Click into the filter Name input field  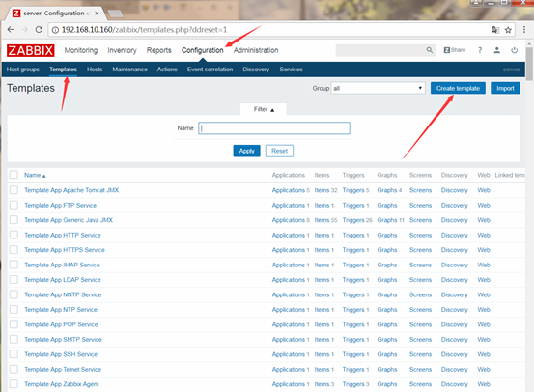[x=274, y=128]
